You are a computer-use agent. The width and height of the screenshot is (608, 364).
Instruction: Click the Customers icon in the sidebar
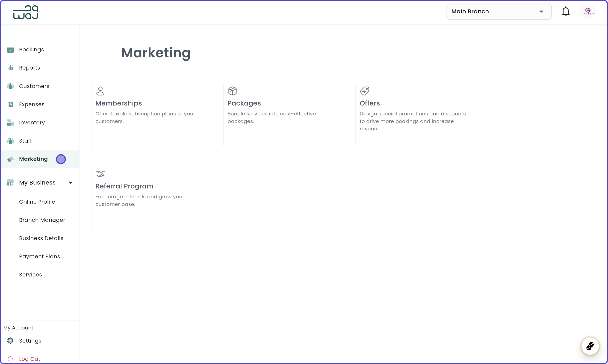(10, 86)
